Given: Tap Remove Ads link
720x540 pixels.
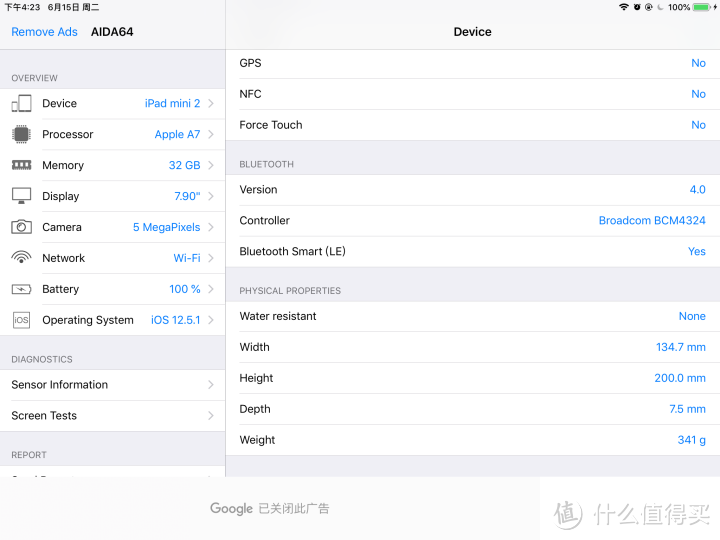Looking at the screenshot, I should (45, 32).
